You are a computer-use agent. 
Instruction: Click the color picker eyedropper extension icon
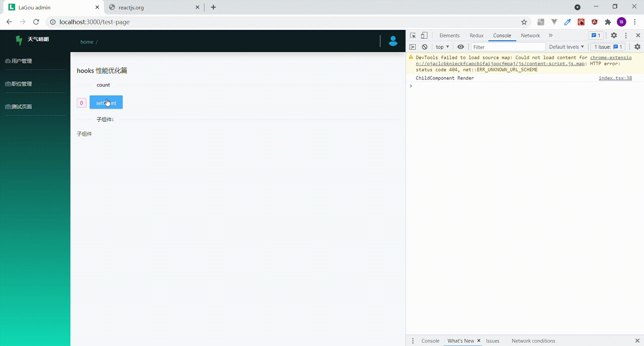[x=568, y=22]
